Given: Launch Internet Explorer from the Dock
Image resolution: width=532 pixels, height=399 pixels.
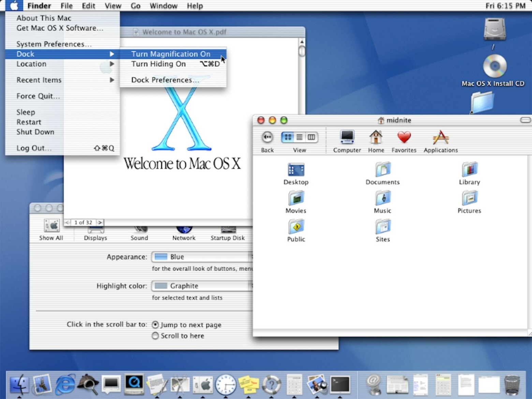Looking at the screenshot, I should click(x=64, y=384).
